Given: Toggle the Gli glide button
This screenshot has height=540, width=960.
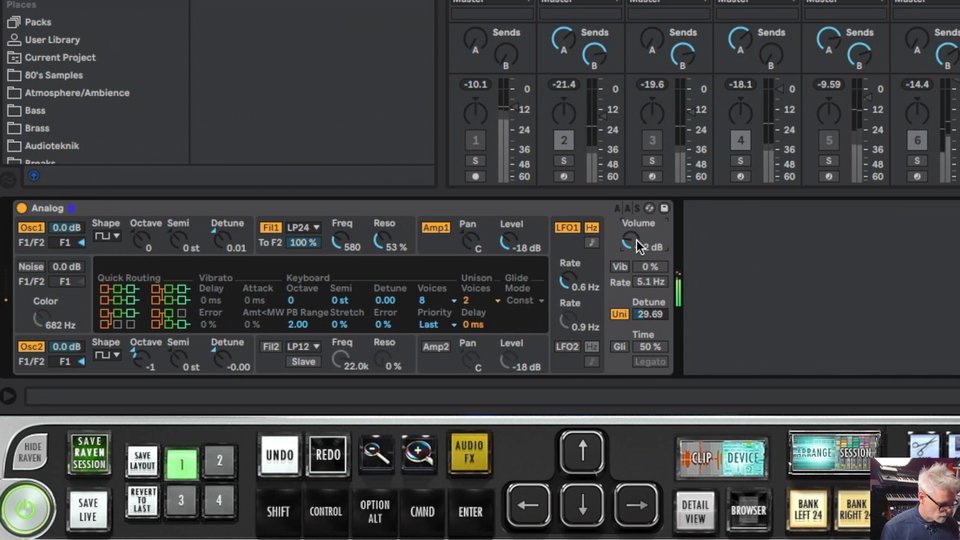Looking at the screenshot, I should (x=619, y=347).
